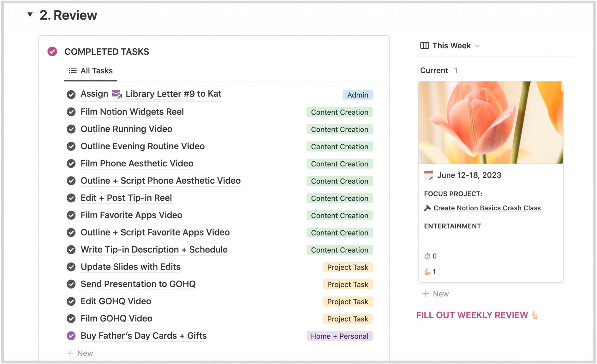
Task: Click the calendar icon next to June 12-18, 2023
Action: pyautogui.click(x=429, y=175)
